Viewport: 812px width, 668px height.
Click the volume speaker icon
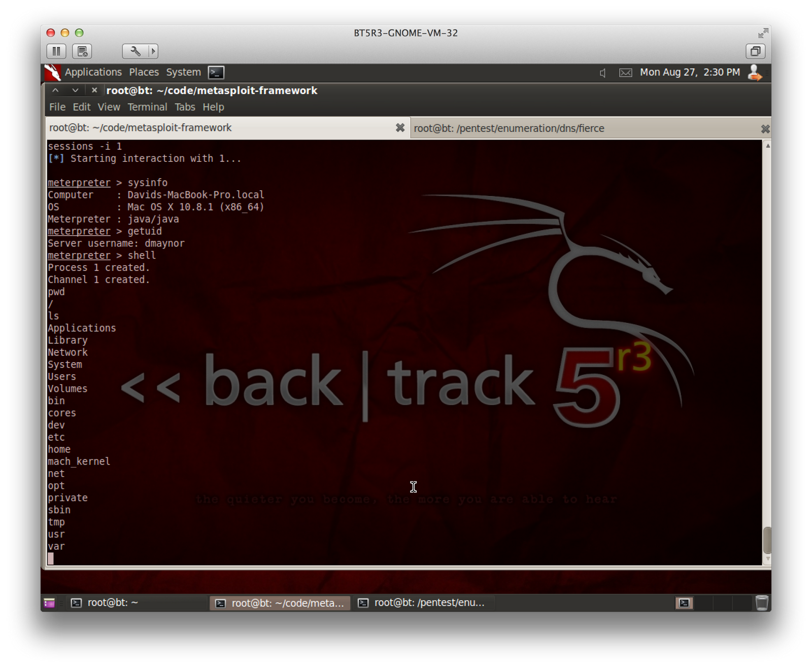[x=602, y=73]
